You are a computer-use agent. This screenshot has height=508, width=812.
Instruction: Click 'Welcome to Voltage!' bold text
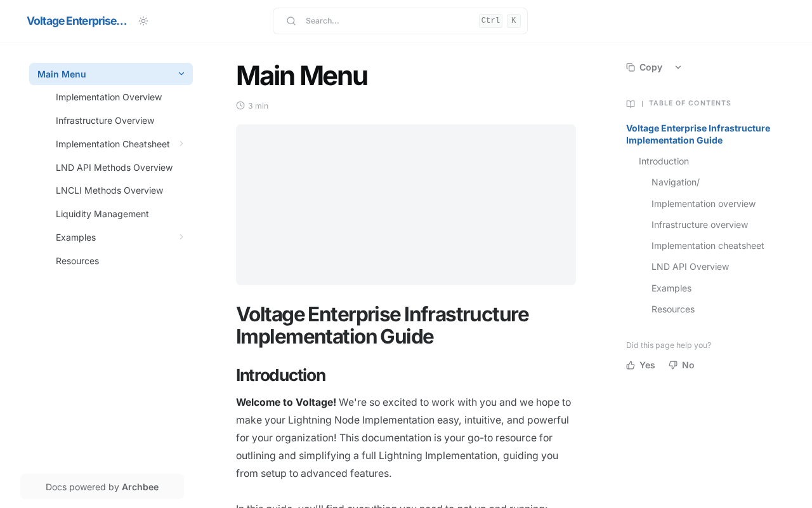click(286, 402)
